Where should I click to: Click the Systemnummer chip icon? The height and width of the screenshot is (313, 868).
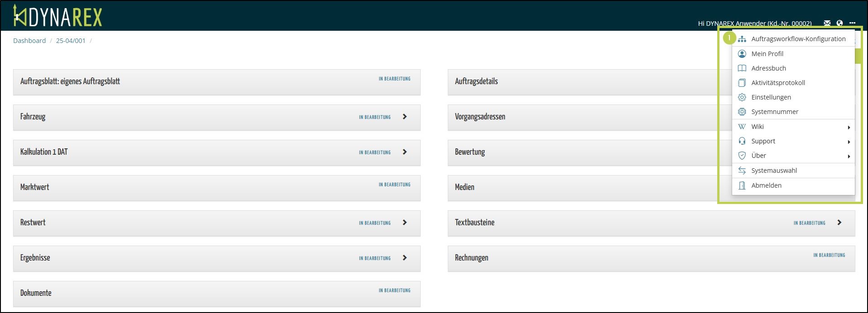click(742, 112)
